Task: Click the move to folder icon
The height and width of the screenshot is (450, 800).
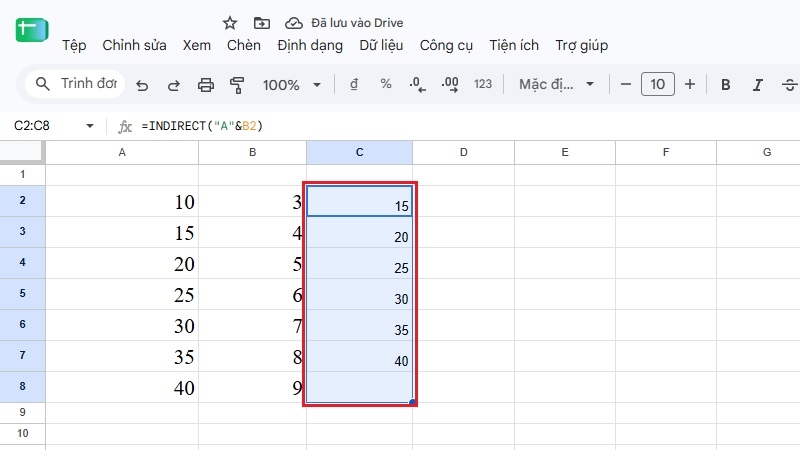Action: 262,23
